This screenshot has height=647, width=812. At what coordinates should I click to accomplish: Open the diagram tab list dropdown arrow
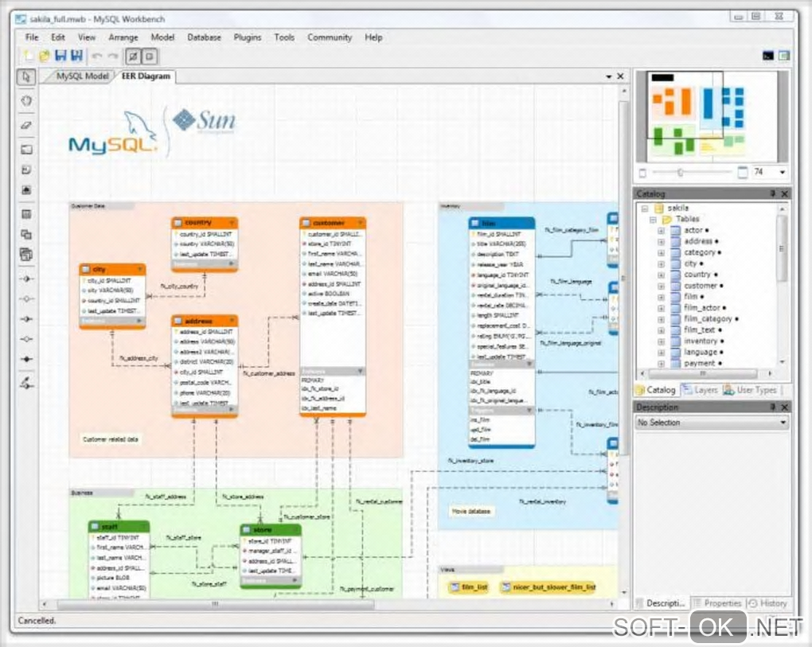tap(609, 76)
